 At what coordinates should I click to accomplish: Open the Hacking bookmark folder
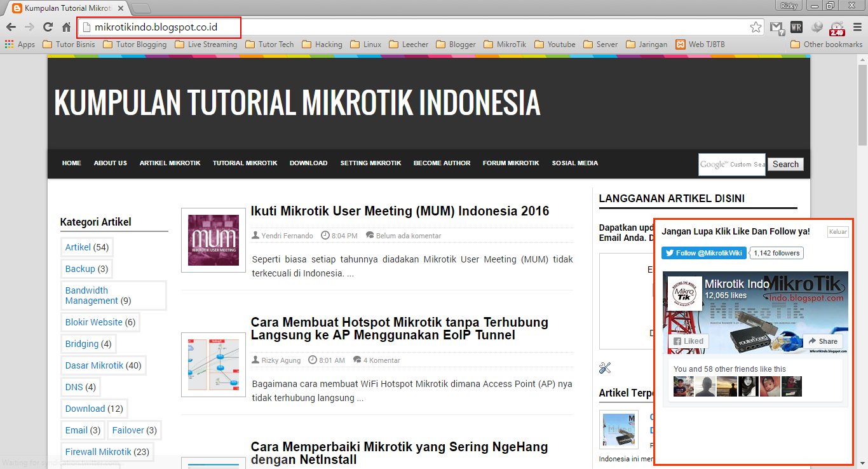coord(322,44)
